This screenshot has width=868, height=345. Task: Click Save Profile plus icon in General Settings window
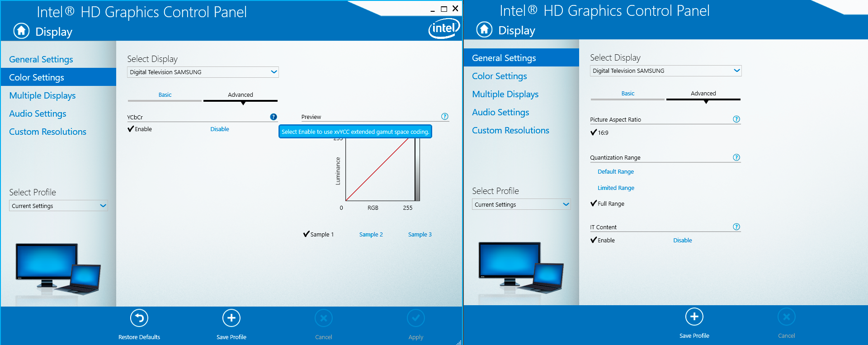pyautogui.click(x=694, y=317)
